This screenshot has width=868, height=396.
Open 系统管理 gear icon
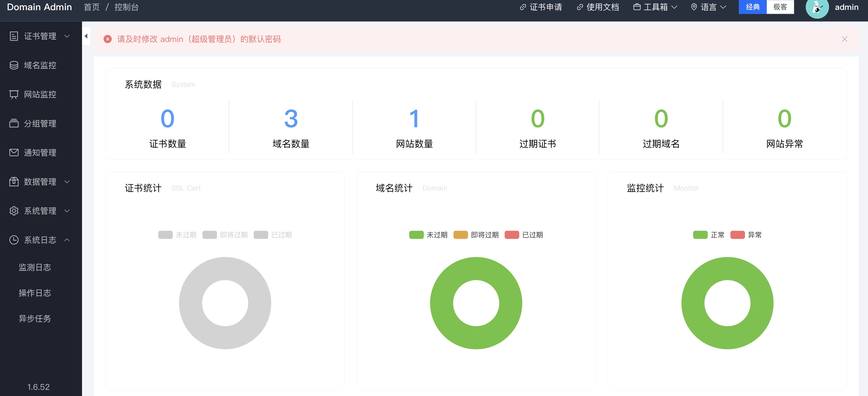14,211
